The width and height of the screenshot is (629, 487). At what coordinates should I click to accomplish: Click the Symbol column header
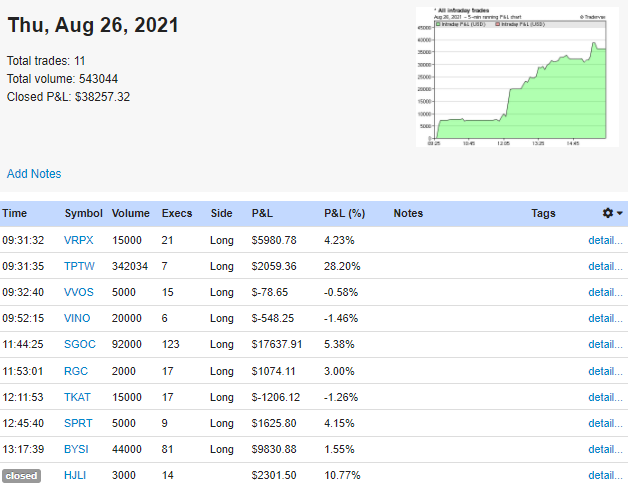coord(83,213)
